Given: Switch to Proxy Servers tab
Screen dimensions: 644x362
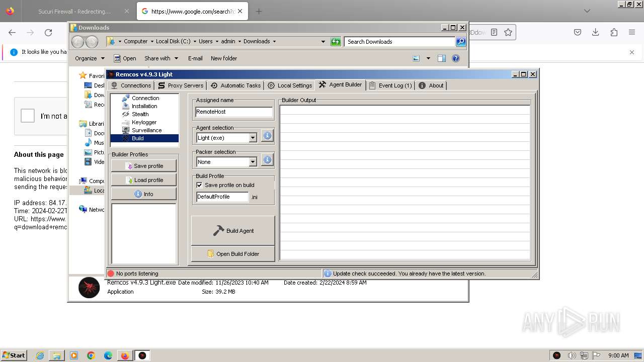Looking at the screenshot, I should pos(180,85).
